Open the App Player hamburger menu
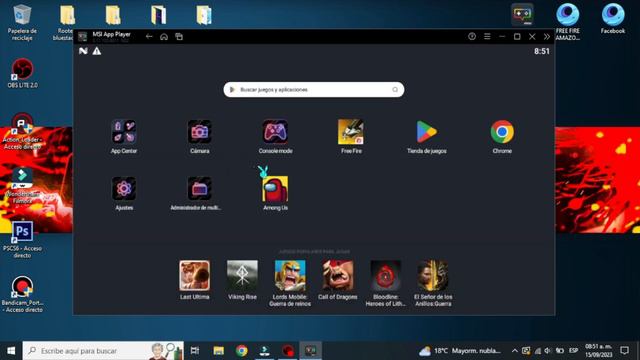The width and height of the screenshot is (640, 360). tap(487, 36)
